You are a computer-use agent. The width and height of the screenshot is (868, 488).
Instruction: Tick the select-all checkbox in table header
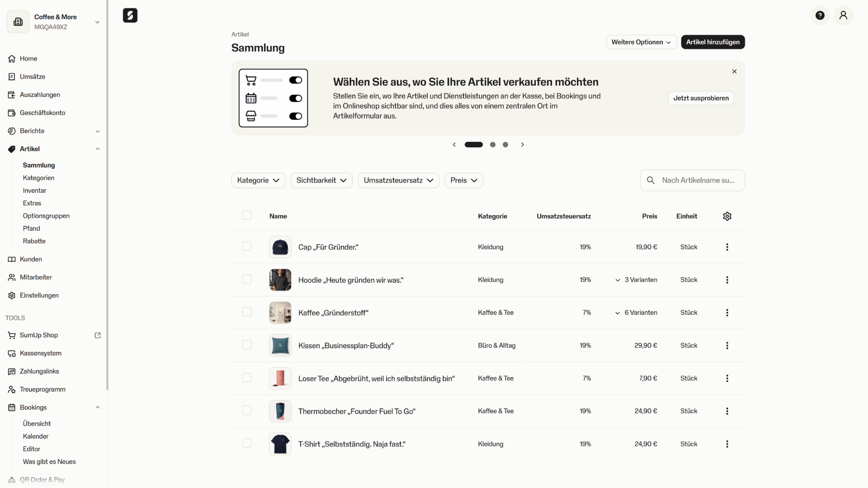coord(247,216)
